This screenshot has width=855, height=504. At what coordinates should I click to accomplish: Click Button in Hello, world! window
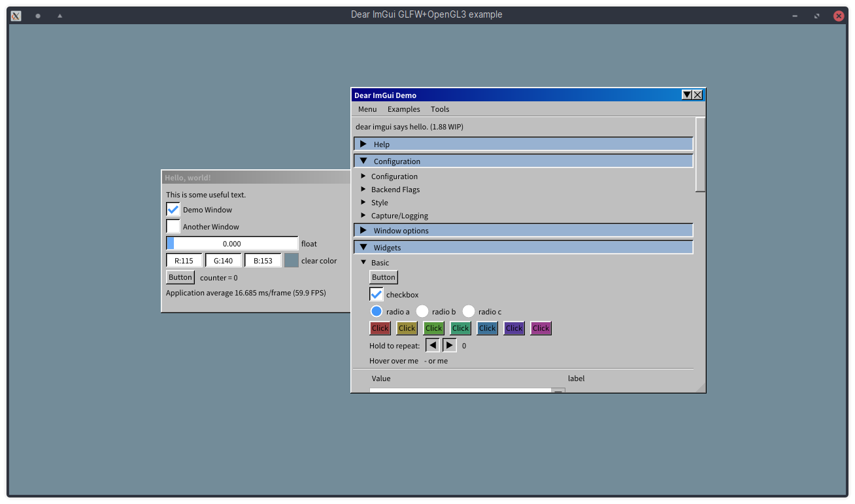180,277
